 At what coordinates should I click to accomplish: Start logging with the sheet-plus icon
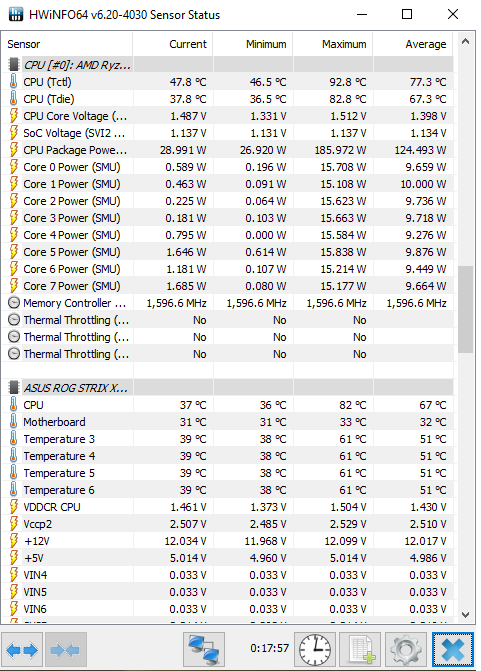coord(360,650)
